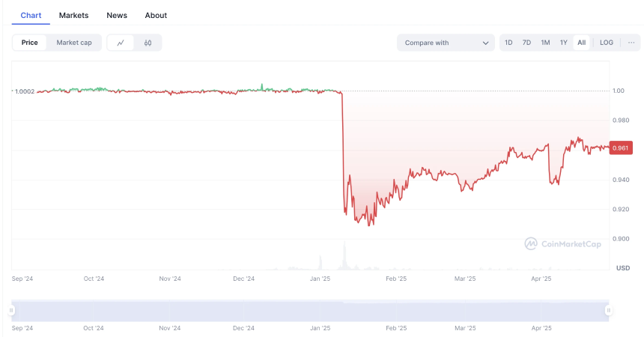Click the range navigator timeline bar
The width and height of the screenshot is (644, 337).
[310, 310]
